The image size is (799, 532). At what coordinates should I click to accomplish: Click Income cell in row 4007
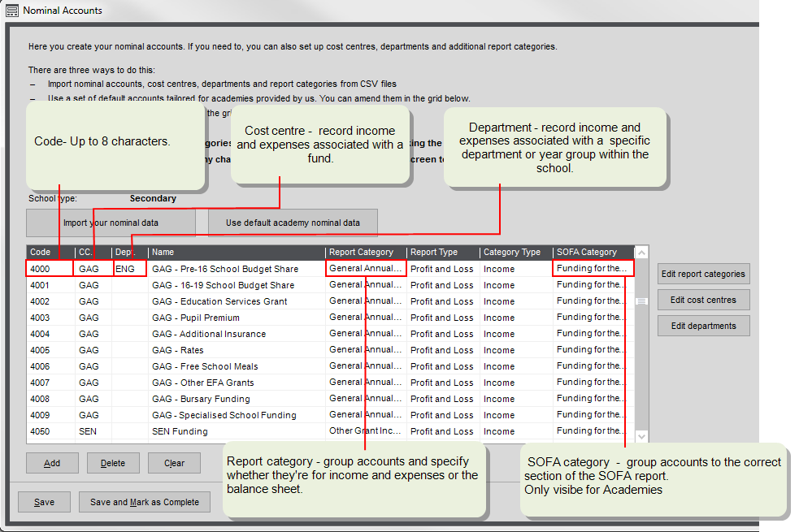(516, 383)
